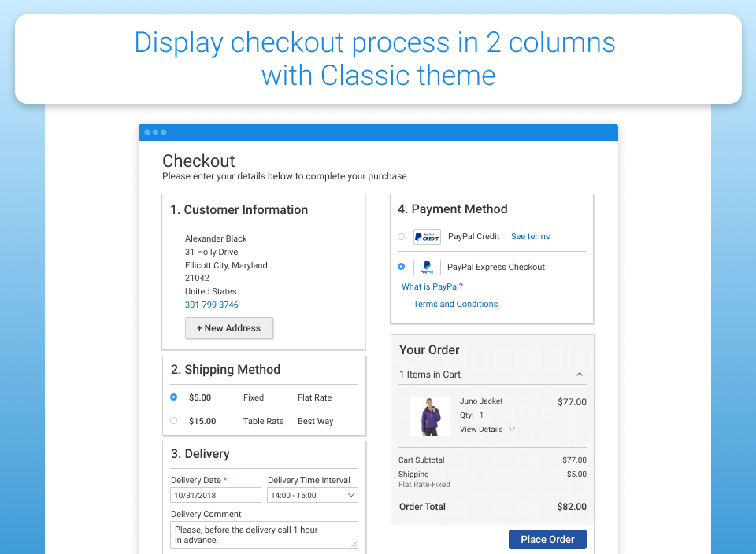Click the + New Address button

click(x=229, y=328)
